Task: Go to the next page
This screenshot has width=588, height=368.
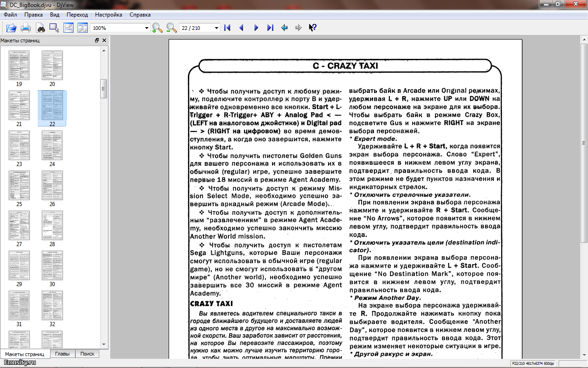Action: coord(256,28)
